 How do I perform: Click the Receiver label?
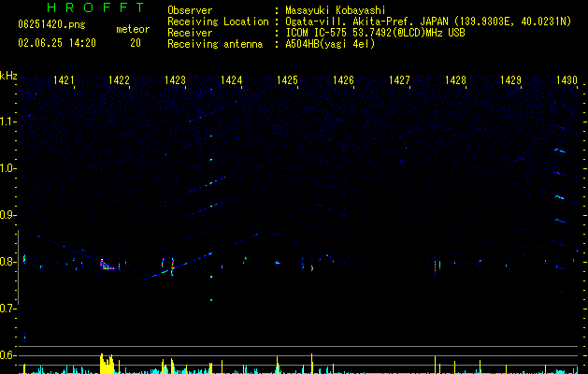pos(190,33)
